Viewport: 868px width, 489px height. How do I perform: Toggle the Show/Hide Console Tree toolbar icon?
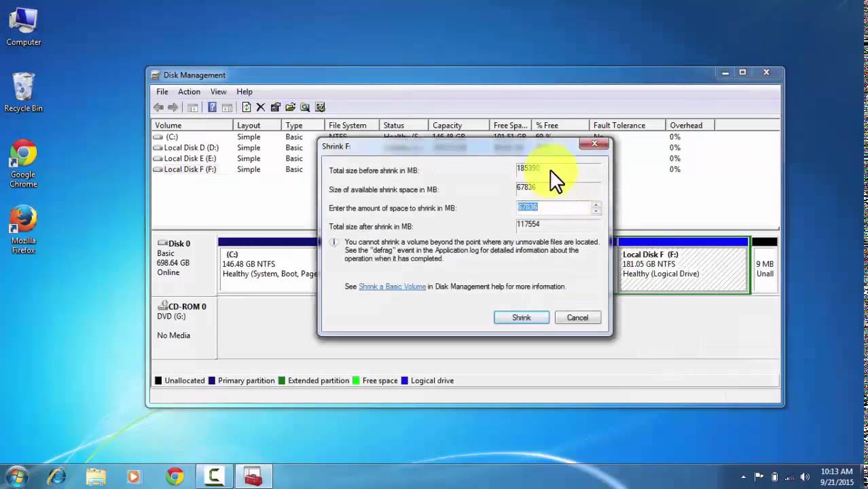tap(193, 107)
